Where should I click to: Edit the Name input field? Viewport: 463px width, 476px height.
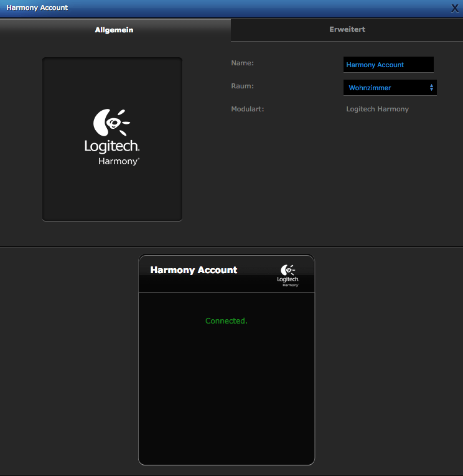point(388,65)
